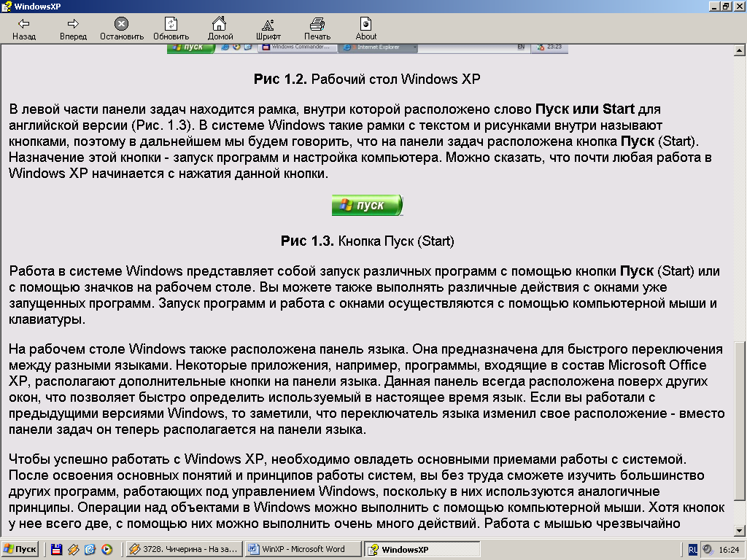Launch the floppy-disk quick launch icon
Screen dimensions: 747x560
pyautogui.click(x=56, y=550)
